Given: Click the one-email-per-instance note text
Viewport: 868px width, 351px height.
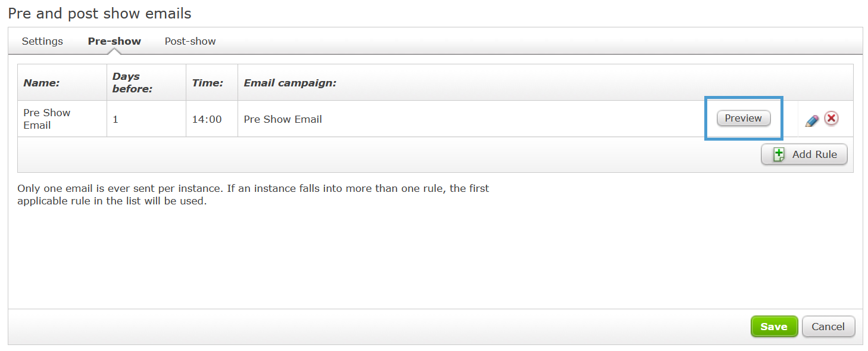Looking at the screenshot, I should coord(253,194).
